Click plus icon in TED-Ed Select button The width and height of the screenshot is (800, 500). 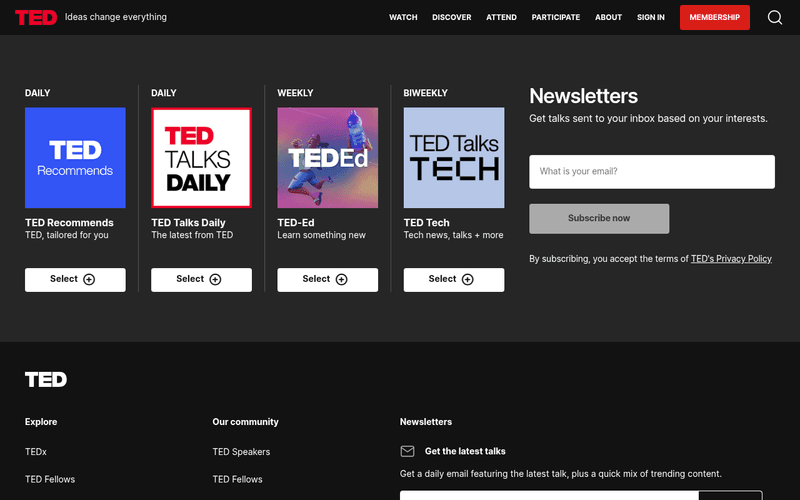pyautogui.click(x=341, y=280)
